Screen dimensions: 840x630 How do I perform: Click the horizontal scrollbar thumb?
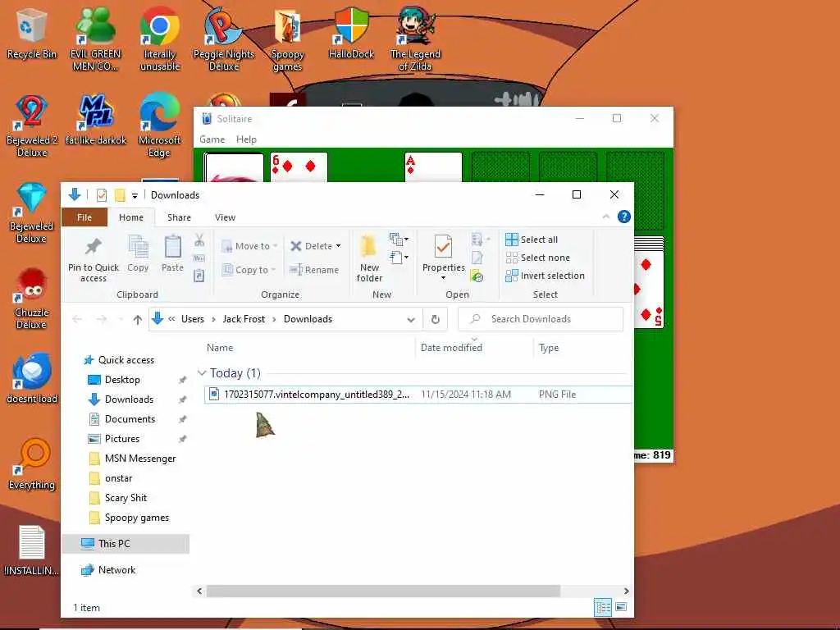coord(383,591)
